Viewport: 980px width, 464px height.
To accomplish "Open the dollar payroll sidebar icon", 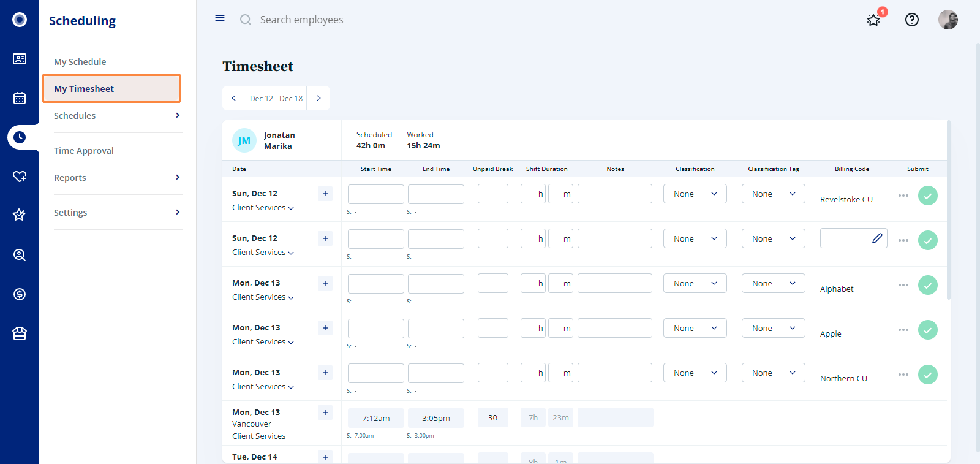I will point(19,294).
